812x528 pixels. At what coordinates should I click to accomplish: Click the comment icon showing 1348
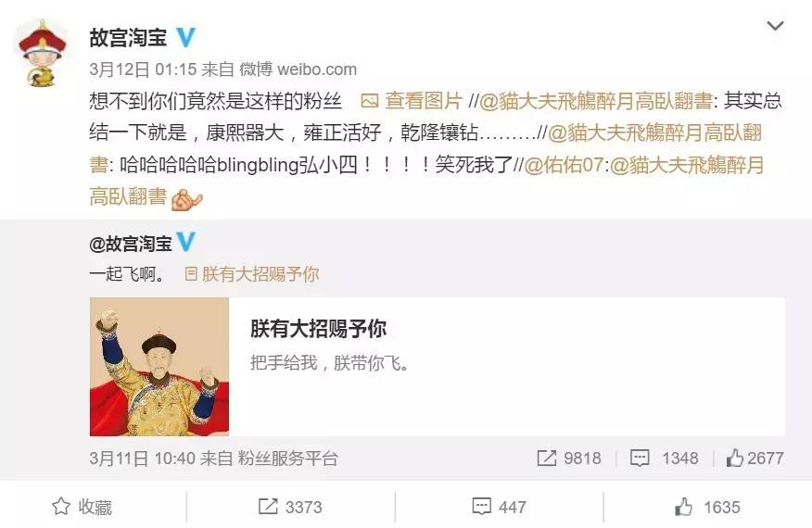tap(640, 458)
